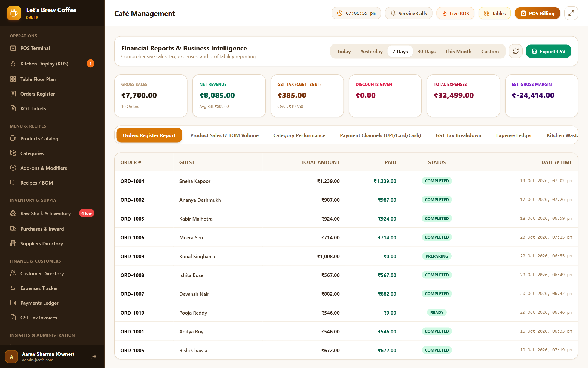
Task: Click the fullscreen expand icon
Action: 571,13
